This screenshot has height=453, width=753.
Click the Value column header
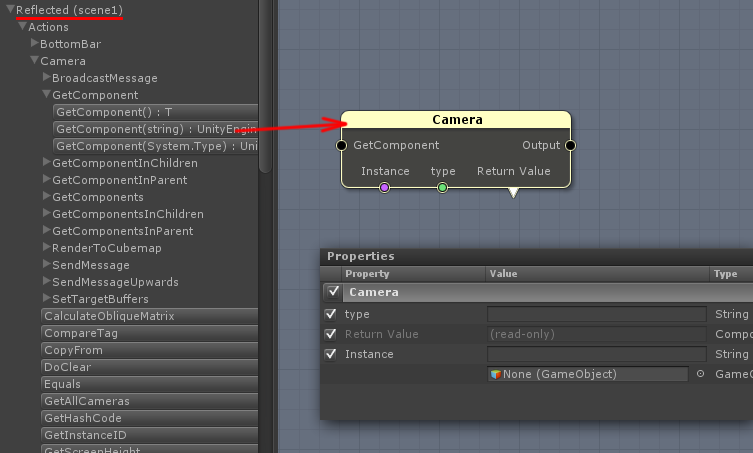pos(597,274)
